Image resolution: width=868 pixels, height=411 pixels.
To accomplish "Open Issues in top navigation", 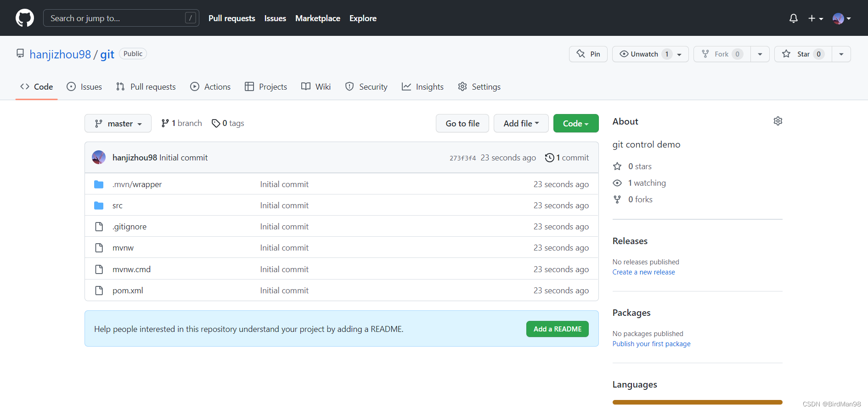I will (275, 18).
